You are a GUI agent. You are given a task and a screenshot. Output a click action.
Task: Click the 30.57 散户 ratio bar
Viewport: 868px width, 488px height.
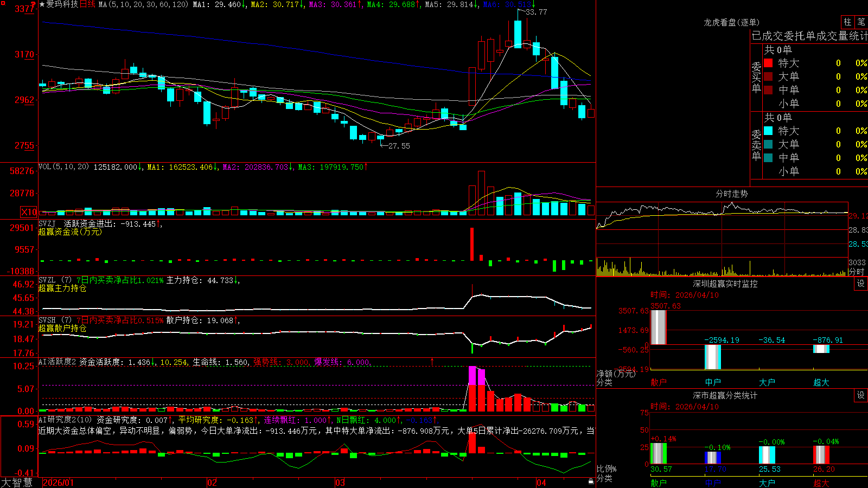click(659, 454)
